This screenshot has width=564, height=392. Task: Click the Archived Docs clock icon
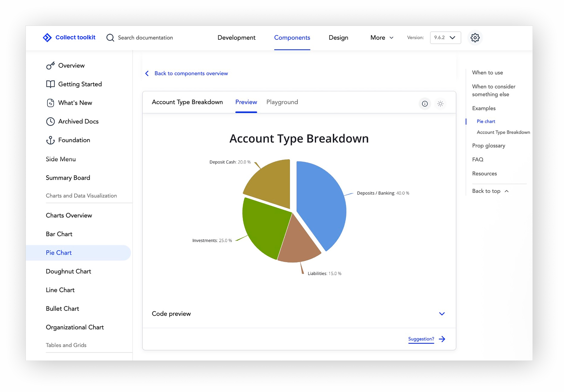[50, 122]
